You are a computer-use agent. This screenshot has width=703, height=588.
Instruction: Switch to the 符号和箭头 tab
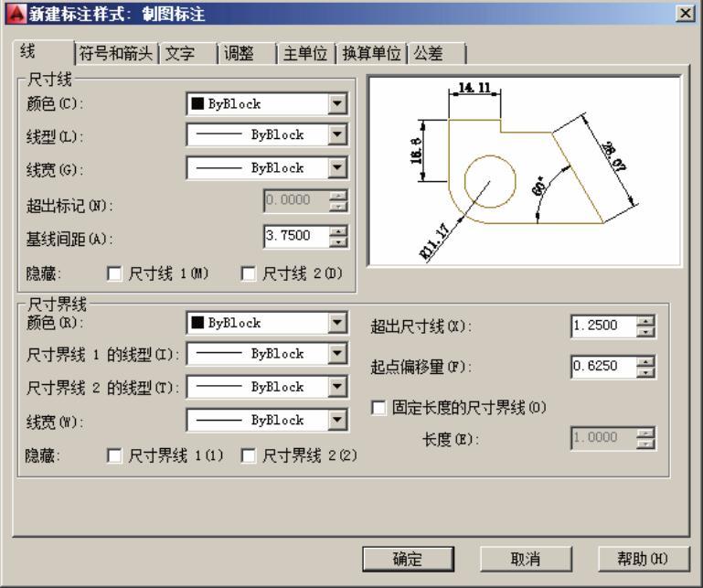pyautogui.click(x=119, y=54)
